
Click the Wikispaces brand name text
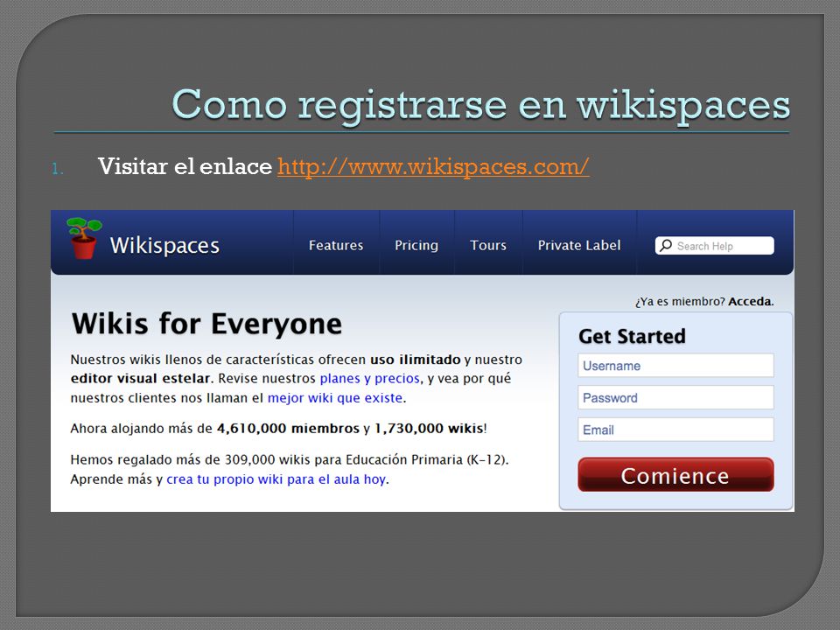click(164, 246)
